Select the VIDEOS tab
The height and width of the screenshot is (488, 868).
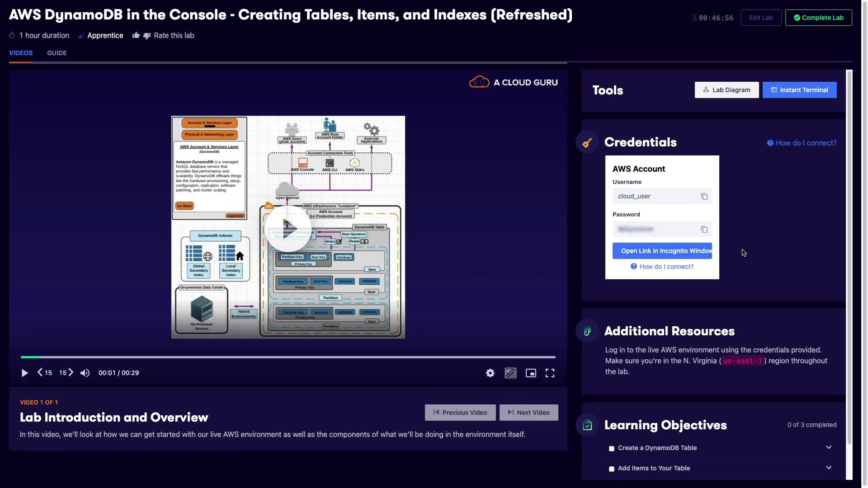click(x=21, y=53)
